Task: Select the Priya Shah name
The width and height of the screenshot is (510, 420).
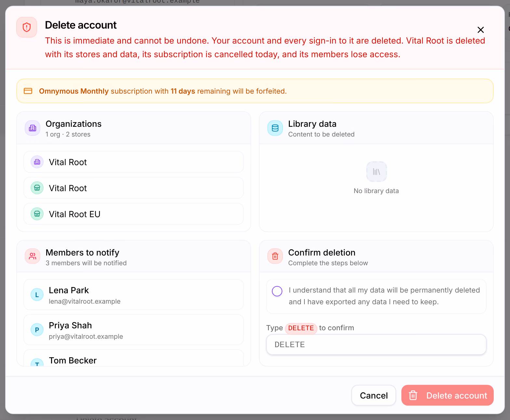Action: pos(70,325)
